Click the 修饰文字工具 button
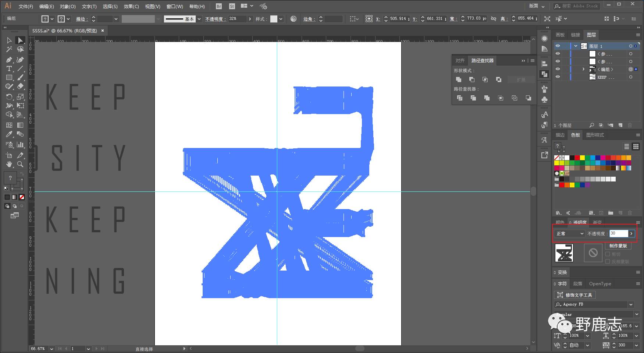This screenshot has height=353, width=644. coord(575,295)
